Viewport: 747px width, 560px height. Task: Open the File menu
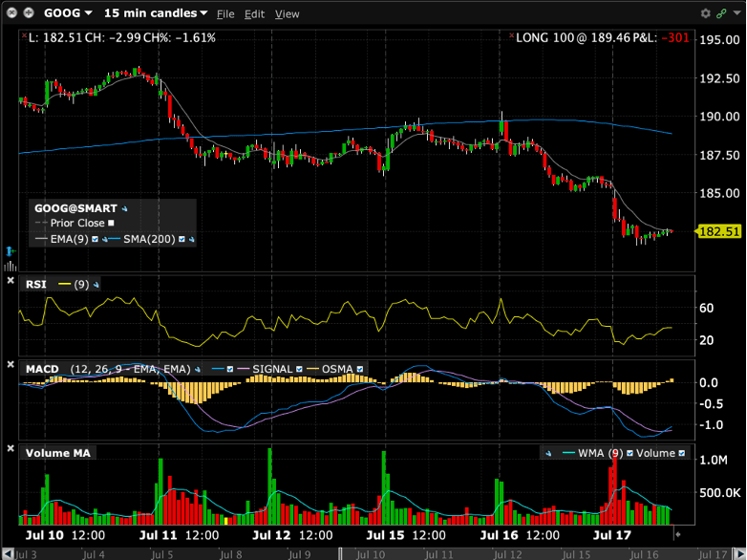point(225,14)
